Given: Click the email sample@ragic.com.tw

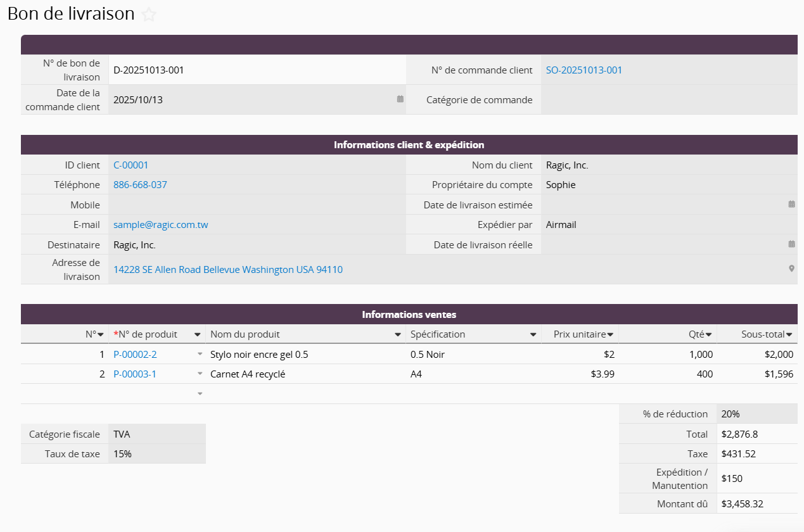Looking at the screenshot, I should [x=160, y=225].
